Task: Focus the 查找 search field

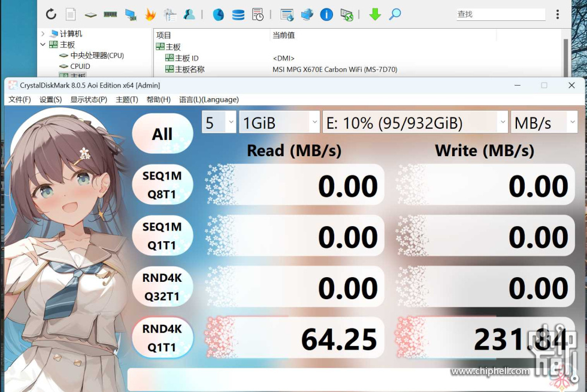Action: tap(501, 14)
